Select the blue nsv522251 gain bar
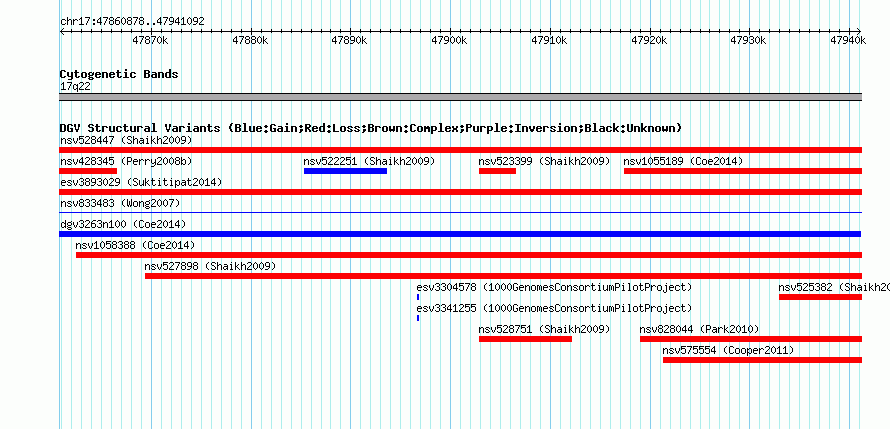 (x=345, y=171)
